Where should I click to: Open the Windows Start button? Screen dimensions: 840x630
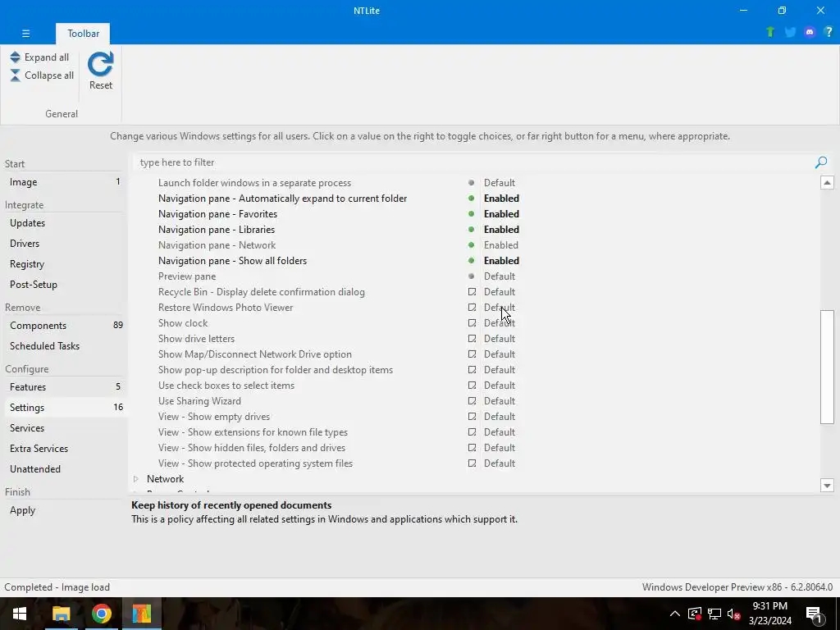[20, 614]
